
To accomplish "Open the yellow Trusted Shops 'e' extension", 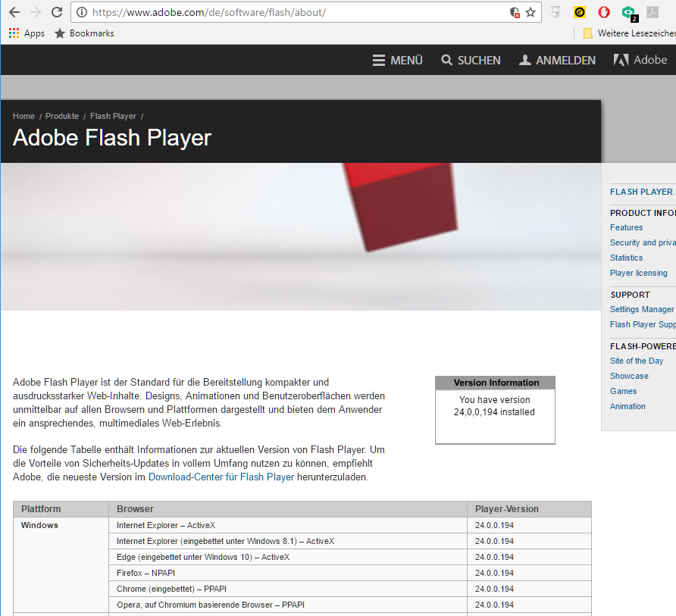I will 580,12.
